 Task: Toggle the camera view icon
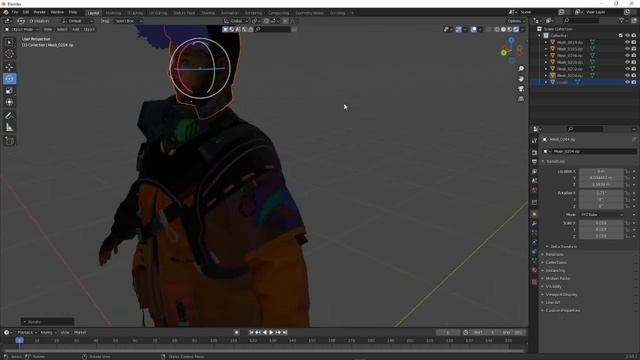coord(521,89)
